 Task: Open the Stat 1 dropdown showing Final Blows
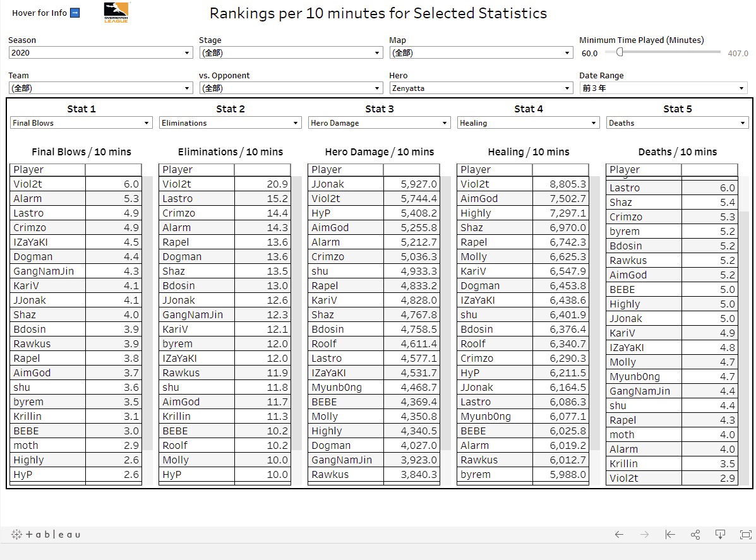point(81,123)
